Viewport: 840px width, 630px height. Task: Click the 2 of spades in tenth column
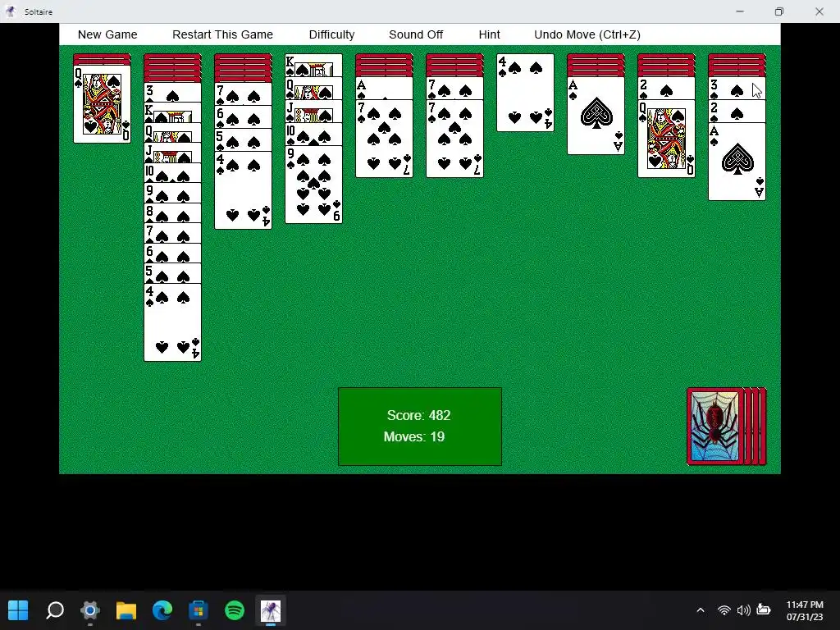[x=737, y=112]
